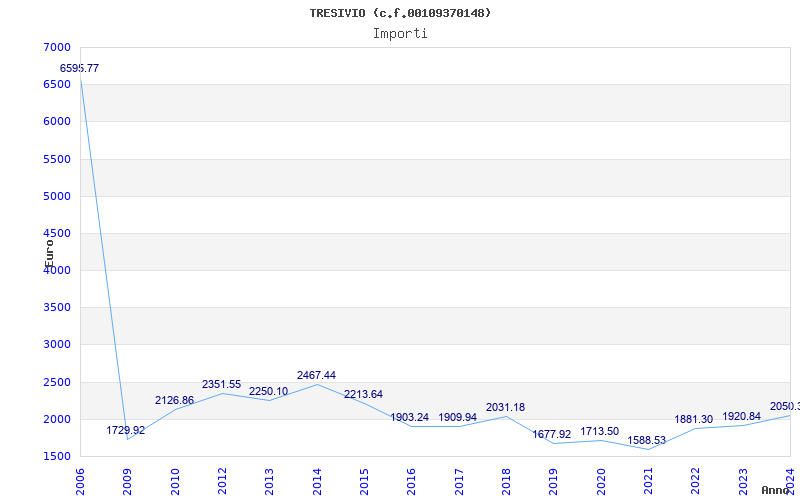800x500 pixels.
Task: Click the data label 1729.92
Action: coord(126,430)
